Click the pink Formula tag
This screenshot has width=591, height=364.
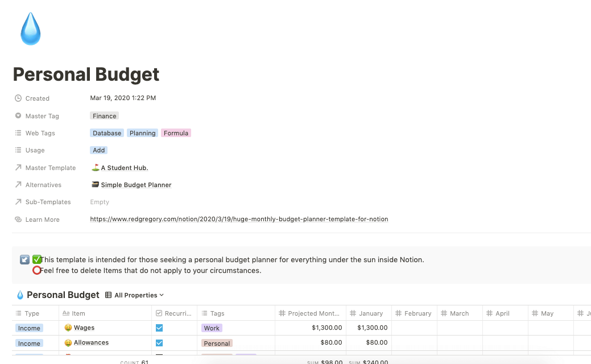coord(176,133)
